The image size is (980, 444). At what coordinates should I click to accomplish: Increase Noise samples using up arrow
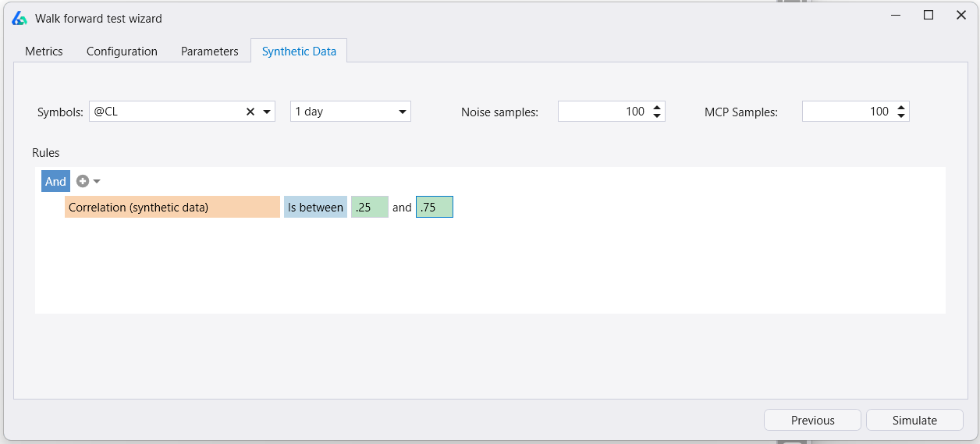657,108
